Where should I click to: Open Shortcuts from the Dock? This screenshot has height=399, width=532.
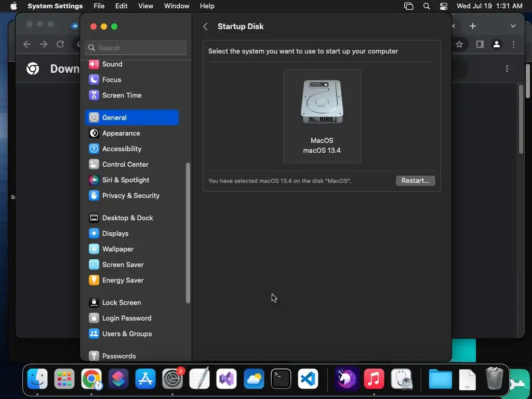[x=118, y=379]
